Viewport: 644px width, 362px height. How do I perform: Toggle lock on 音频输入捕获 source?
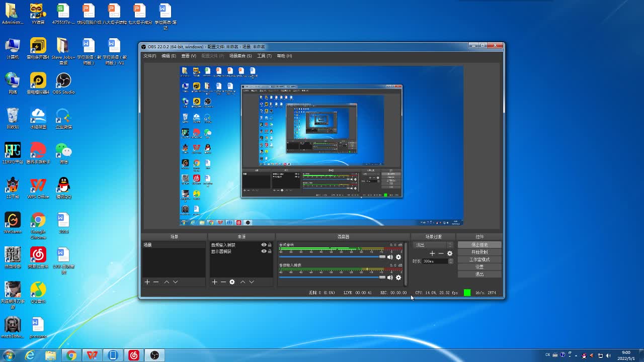pyautogui.click(x=270, y=245)
